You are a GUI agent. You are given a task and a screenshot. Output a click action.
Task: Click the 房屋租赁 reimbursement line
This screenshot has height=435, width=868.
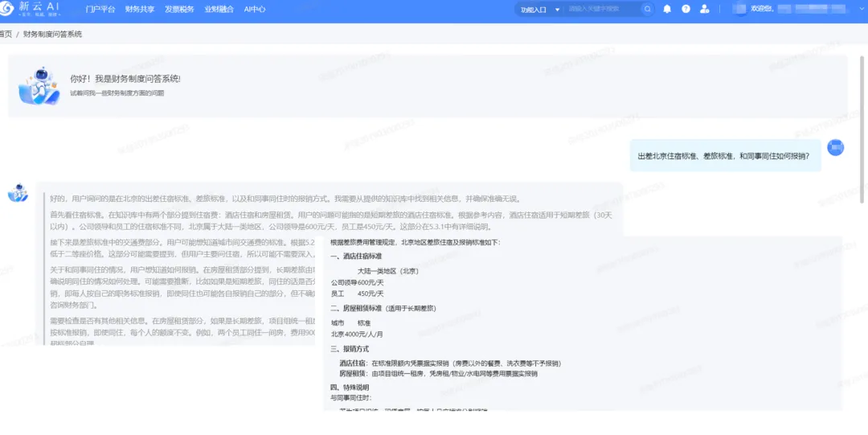click(x=439, y=374)
